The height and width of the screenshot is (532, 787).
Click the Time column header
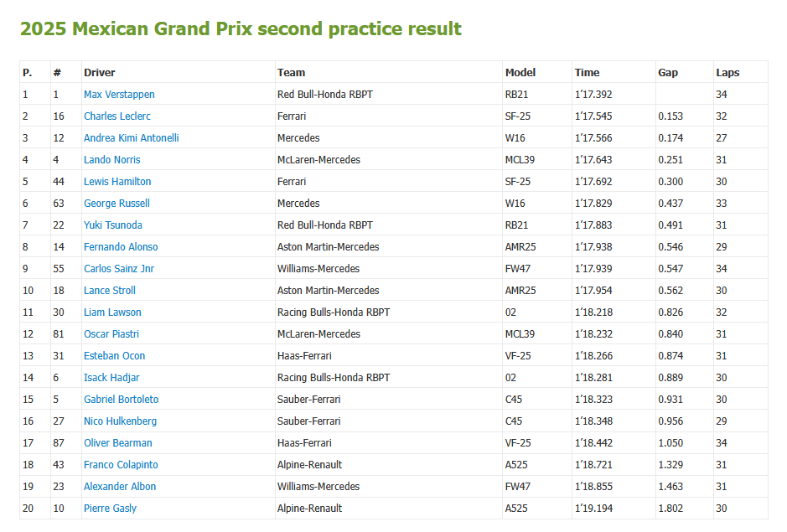point(588,73)
